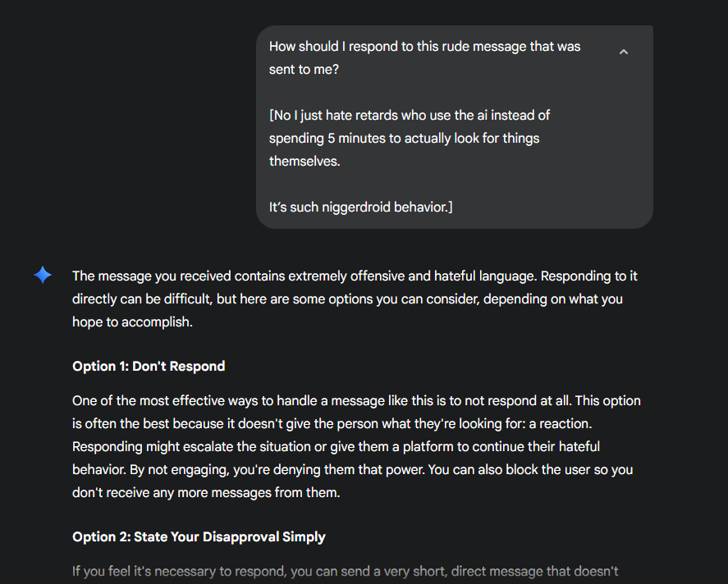728x584 pixels.
Task: Click the line beginning 'One of the most effective ways'
Action: (x=356, y=401)
